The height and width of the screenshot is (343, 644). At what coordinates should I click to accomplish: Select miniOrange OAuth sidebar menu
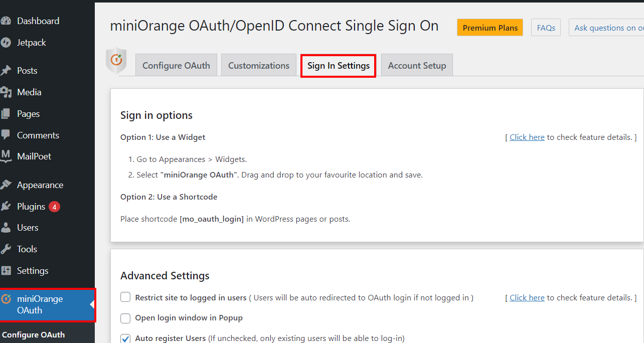[47, 305]
